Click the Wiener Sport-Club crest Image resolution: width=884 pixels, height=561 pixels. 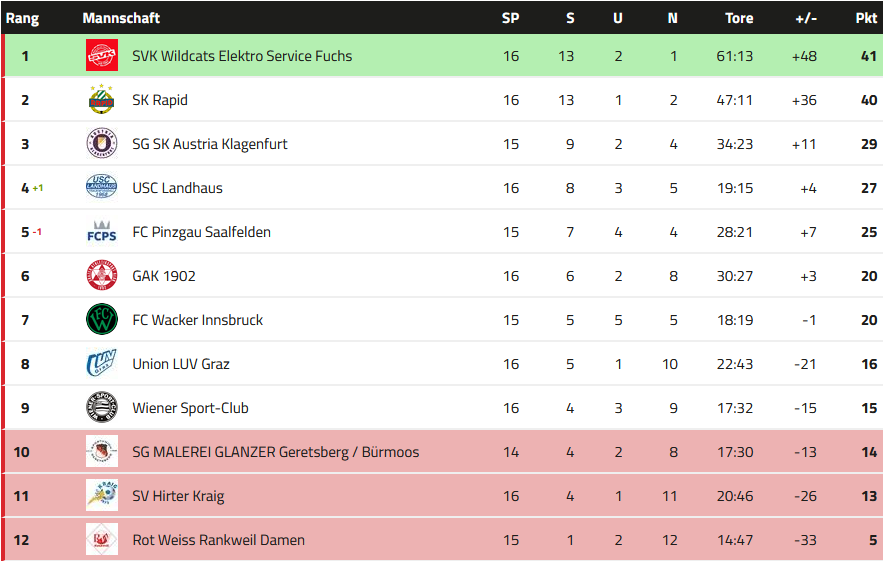(102, 408)
